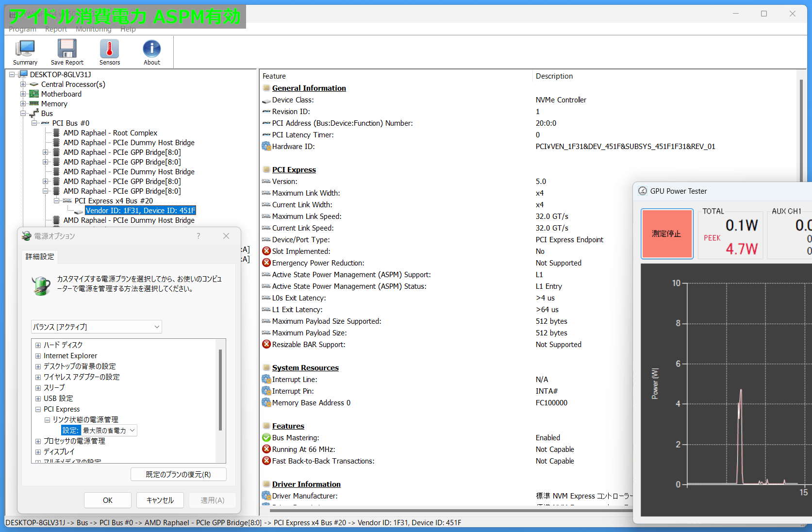Click the status bar path text

(233, 523)
